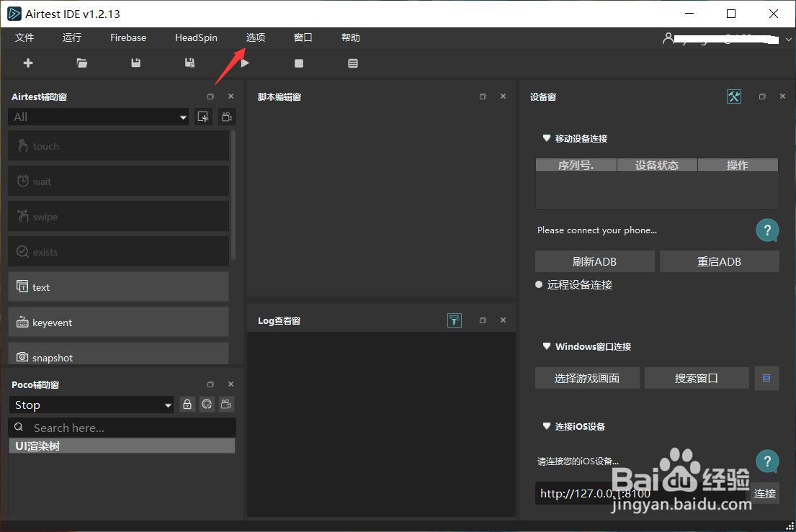
Task: Click the selection record icon in Airtest panel
Action: 203,117
